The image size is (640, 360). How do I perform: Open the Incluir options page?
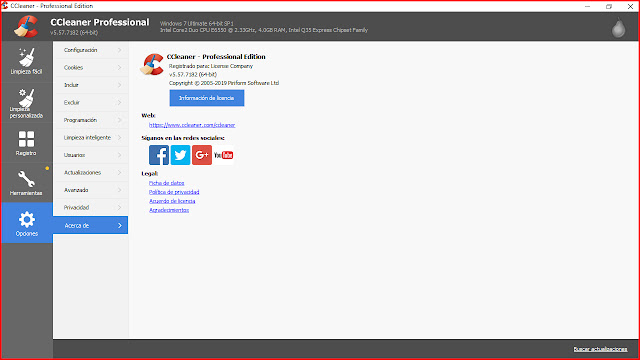point(91,85)
